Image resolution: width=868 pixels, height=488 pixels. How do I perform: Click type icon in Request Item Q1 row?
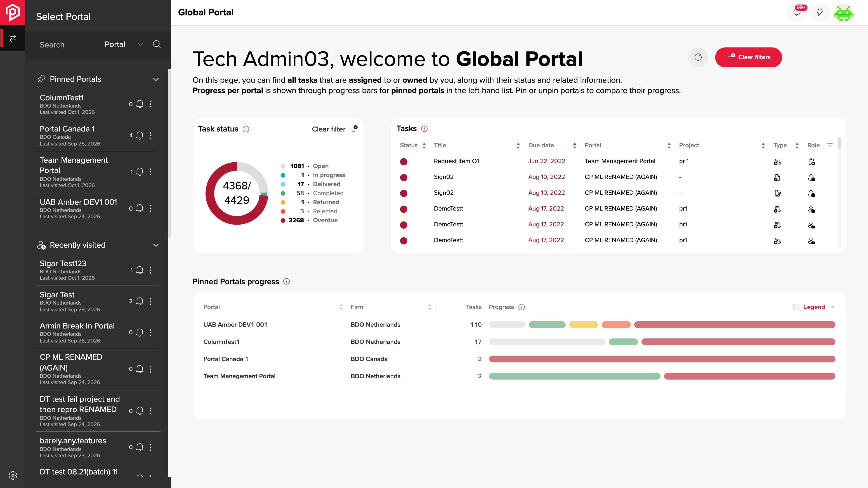click(x=777, y=162)
